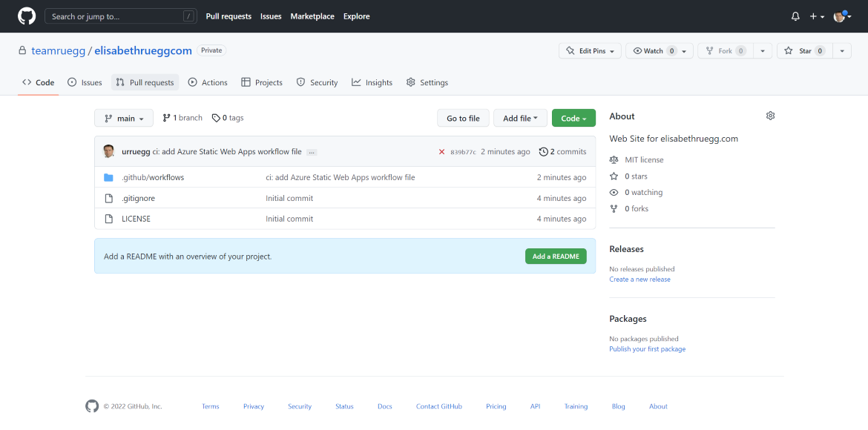Open the teamruegg organization link
The height and width of the screenshot is (430, 868).
tap(58, 50)
